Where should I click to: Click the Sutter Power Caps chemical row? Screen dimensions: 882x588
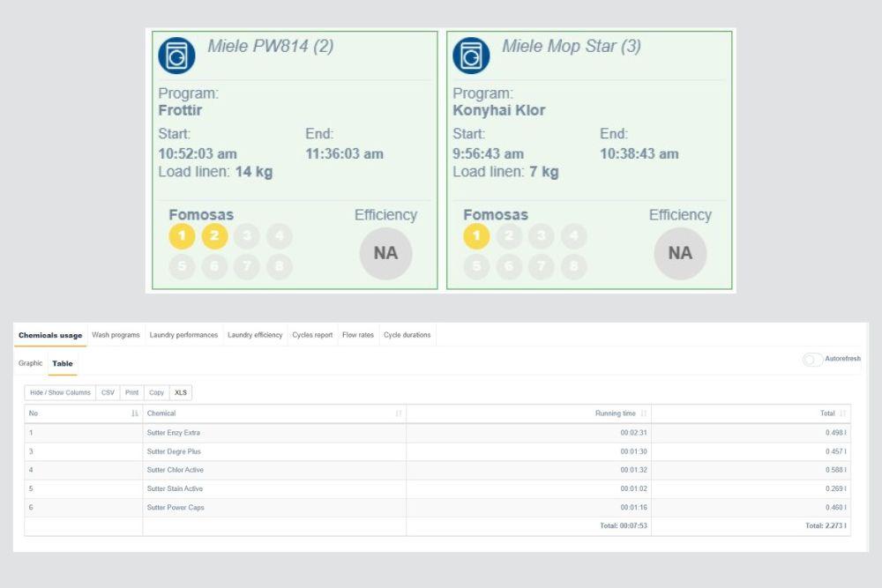437,508
